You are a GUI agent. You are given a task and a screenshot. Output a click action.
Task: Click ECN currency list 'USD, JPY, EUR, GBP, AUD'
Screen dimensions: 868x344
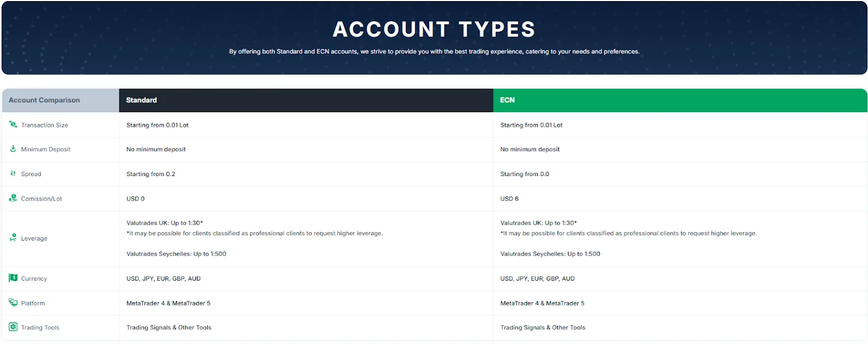pyautogui.click(x=538, y=278)
